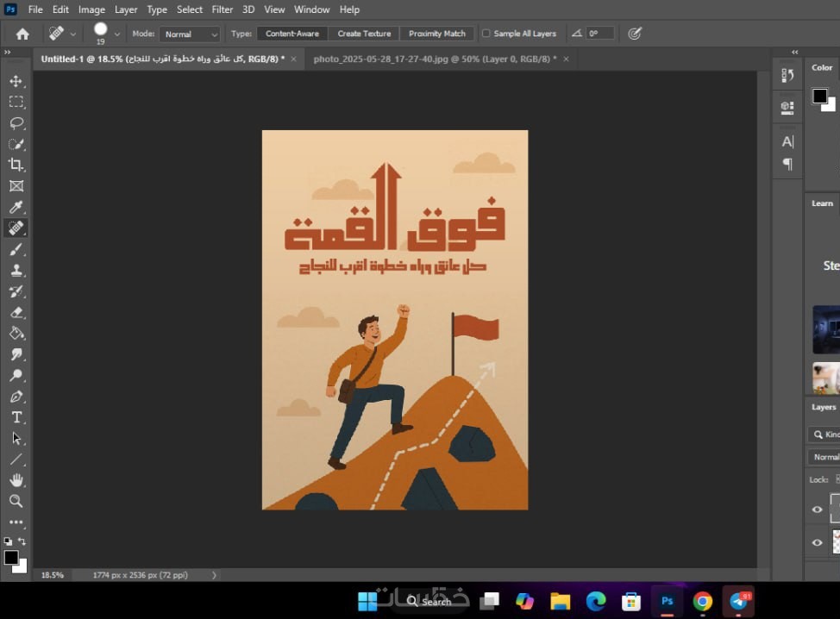Choose the Lasso tool
The height and width of the screenshot is (619, 840).
pos(16,123)
